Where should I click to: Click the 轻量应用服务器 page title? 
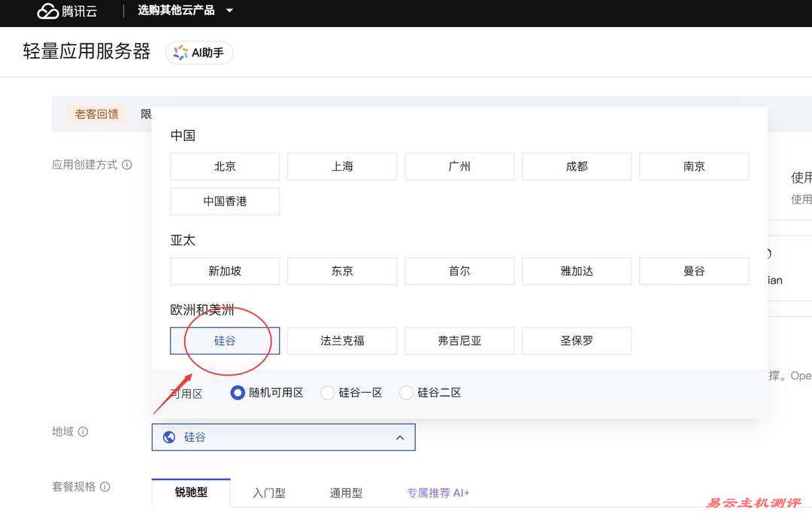[x=86, y=51]
